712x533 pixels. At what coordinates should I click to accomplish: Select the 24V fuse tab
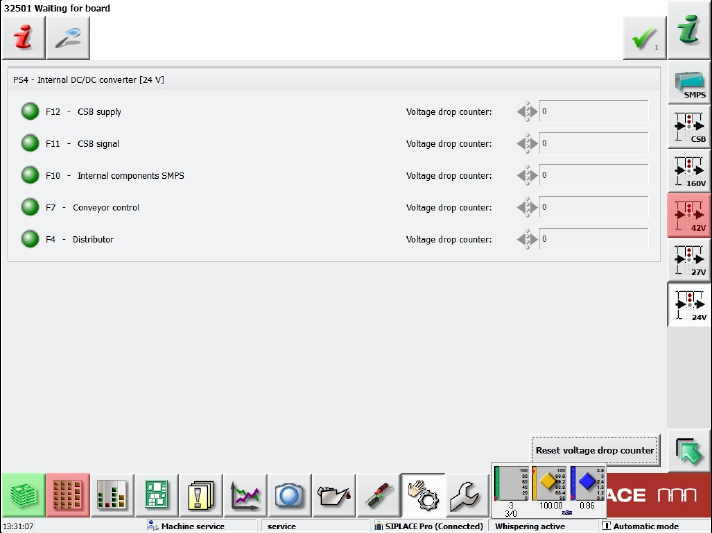point(689,305)
